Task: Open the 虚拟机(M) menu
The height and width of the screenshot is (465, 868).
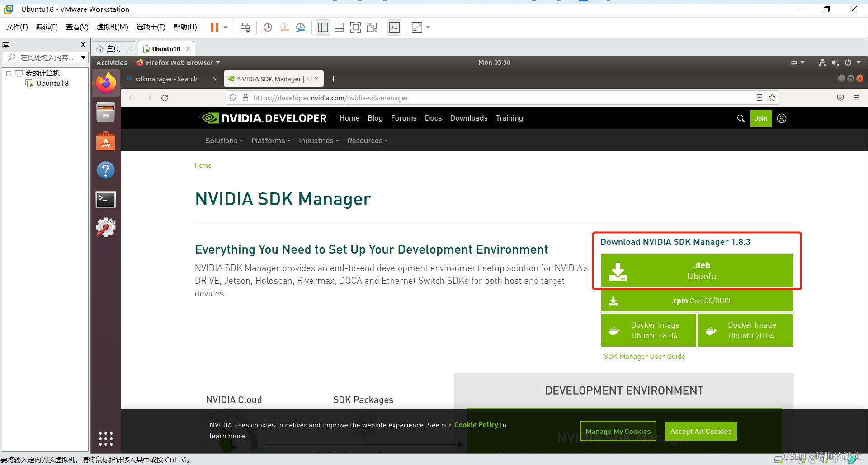Action: coord(112,27)
